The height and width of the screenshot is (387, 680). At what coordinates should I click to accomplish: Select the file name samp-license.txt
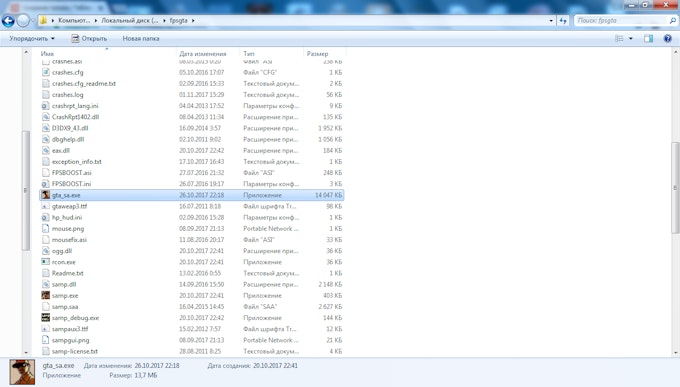(x=75, y=351)
